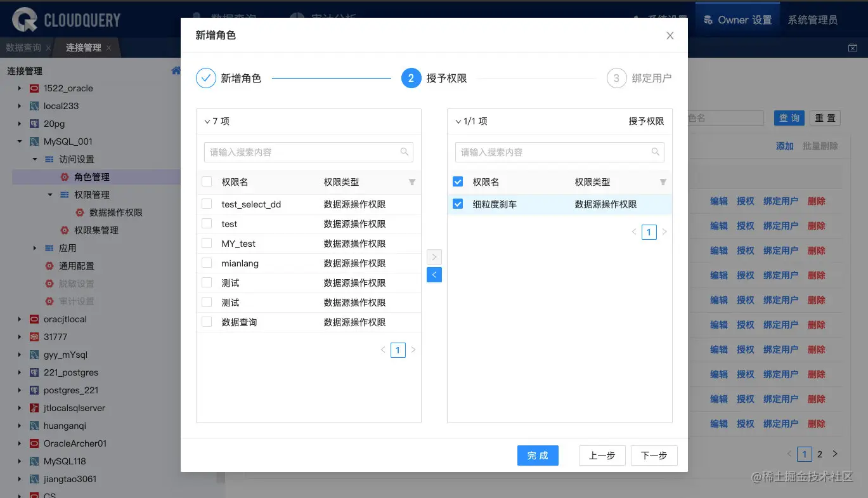Click the jtlocalsqlserver connection icon
Image resolution: width=868 pixels, height=498 pixels.
pyautogui.click(x=34, y=408)
